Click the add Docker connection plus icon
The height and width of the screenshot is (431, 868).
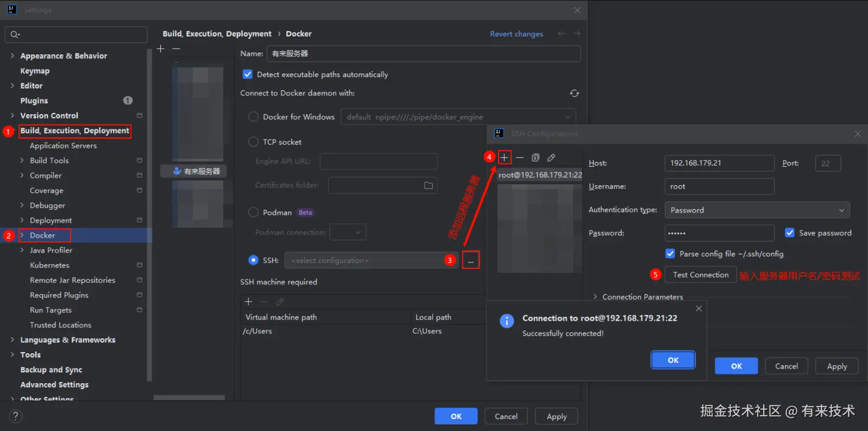pos(160,49)
